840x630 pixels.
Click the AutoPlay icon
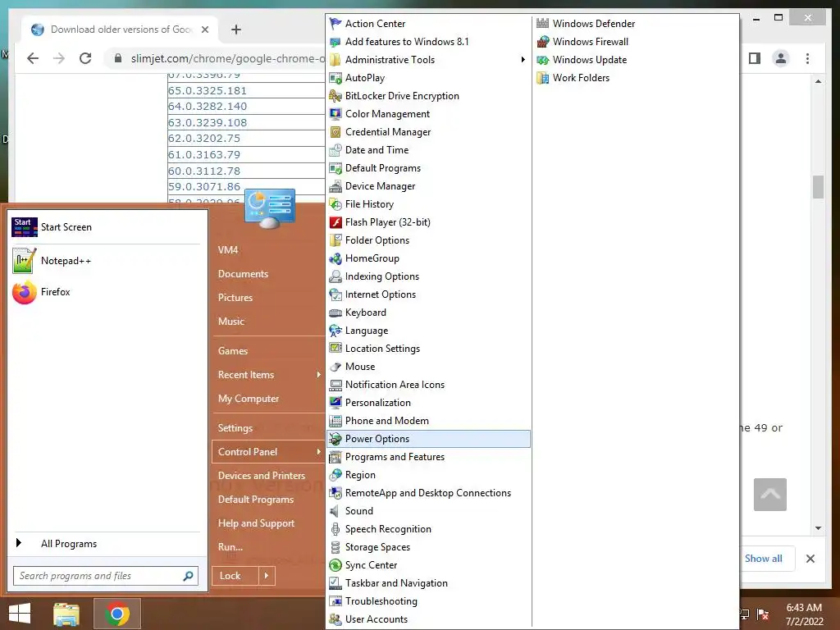coord(336,78)
